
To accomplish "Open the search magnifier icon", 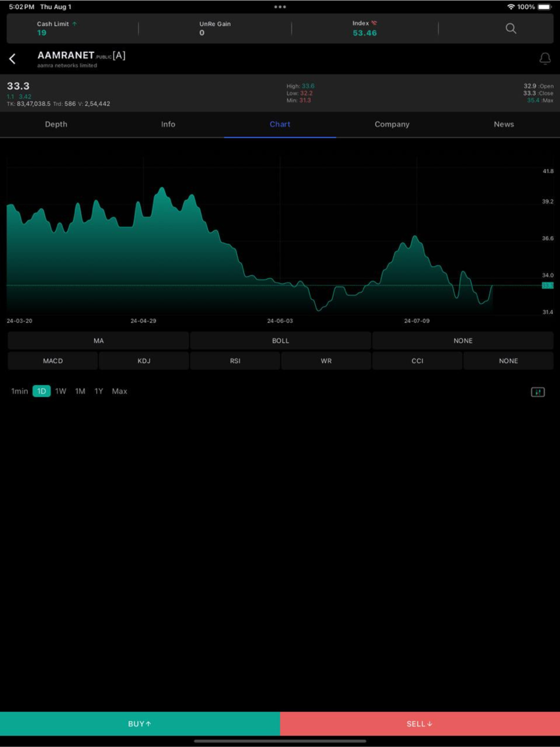I will [511, 28].
